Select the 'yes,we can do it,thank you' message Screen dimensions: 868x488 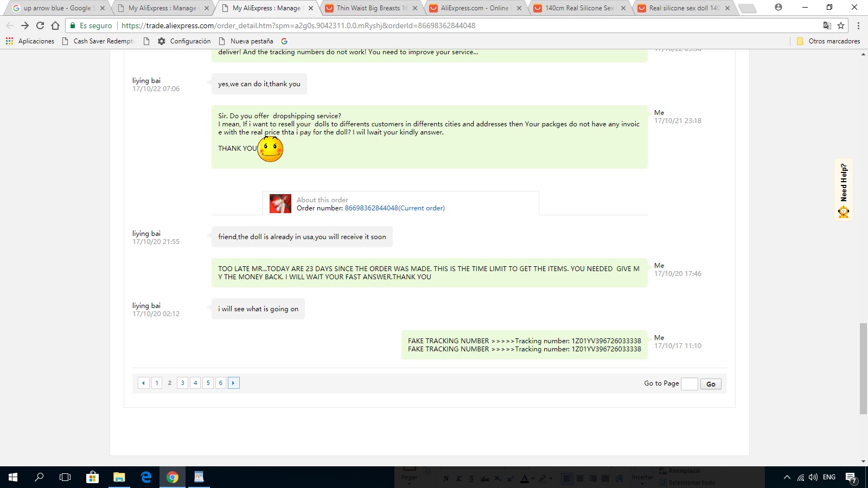coord(259,84)
